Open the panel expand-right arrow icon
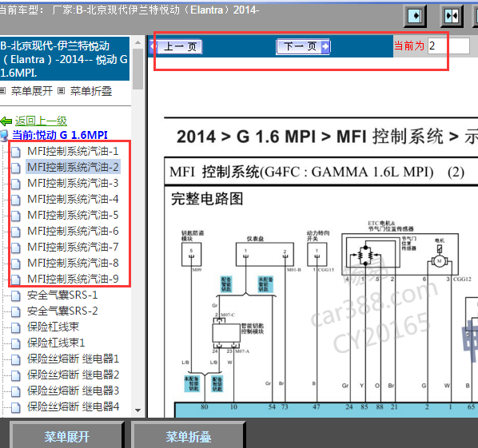Screen dimensions: 478x448 pyautogui.click(x=415, y=15)
